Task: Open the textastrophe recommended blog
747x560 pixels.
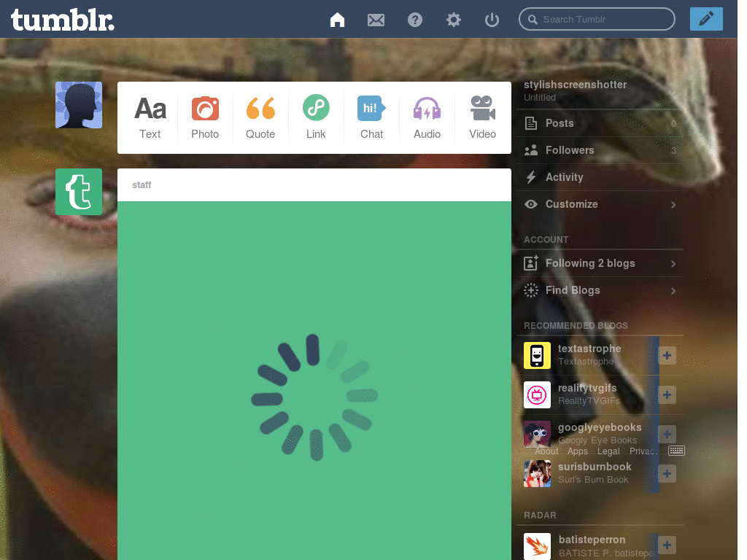Action: [x=589, y=349]
